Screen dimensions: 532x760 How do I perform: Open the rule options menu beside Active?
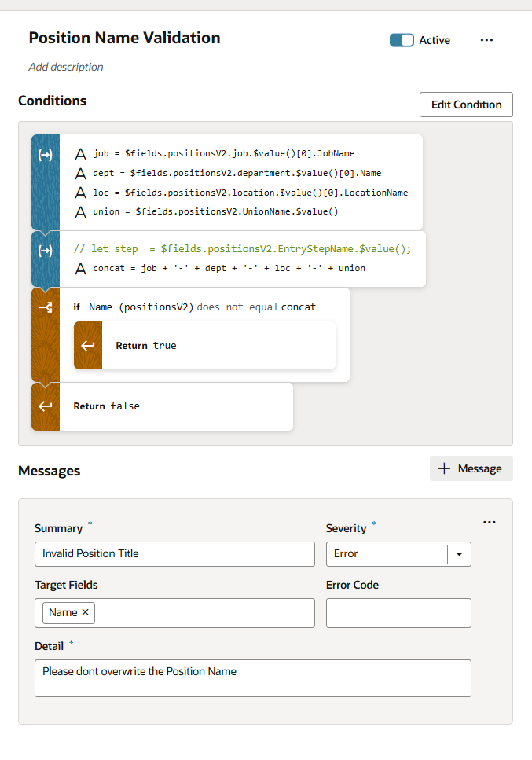[486, 40]
